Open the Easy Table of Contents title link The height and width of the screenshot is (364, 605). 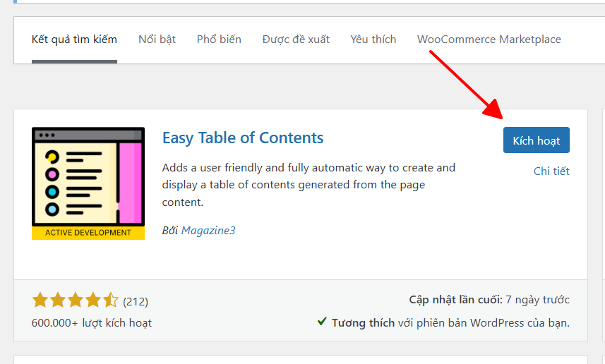click(x=243, y=138)
